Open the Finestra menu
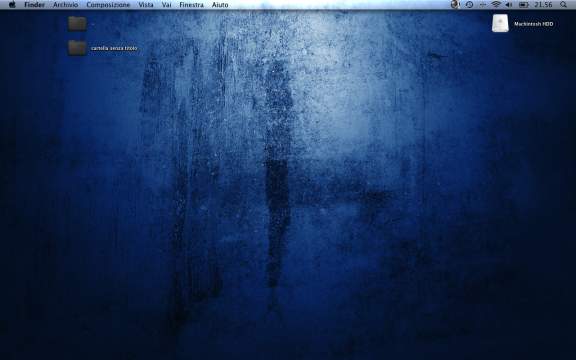The width and height of the screenshot is (576, 360). [x=191, y=5]
